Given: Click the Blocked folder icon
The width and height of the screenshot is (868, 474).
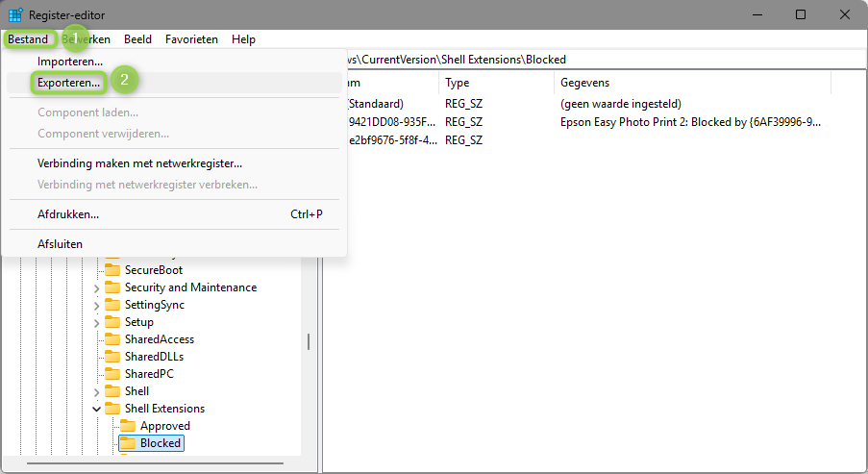Looking at the screenshot, I should 128,443.
